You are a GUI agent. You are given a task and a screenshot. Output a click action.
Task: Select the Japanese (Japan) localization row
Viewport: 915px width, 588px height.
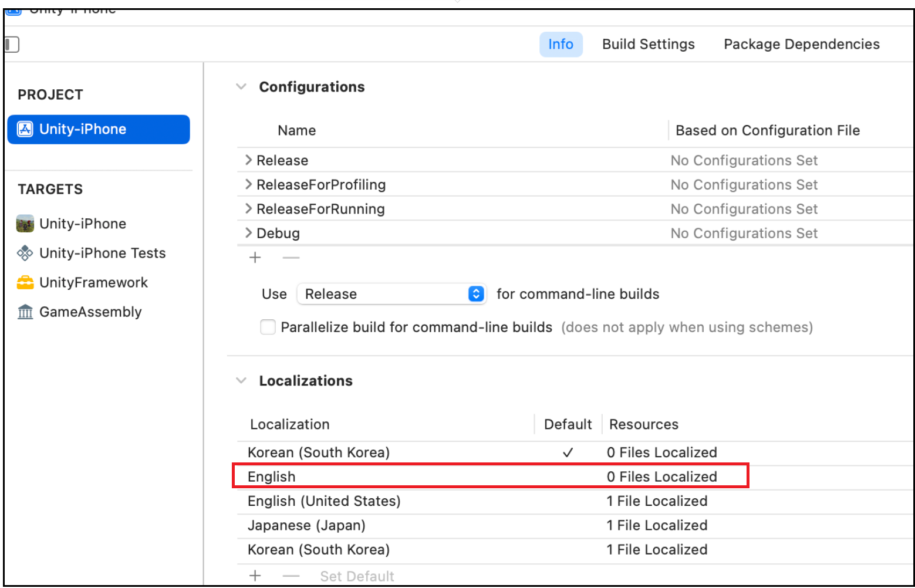point(575,525)
